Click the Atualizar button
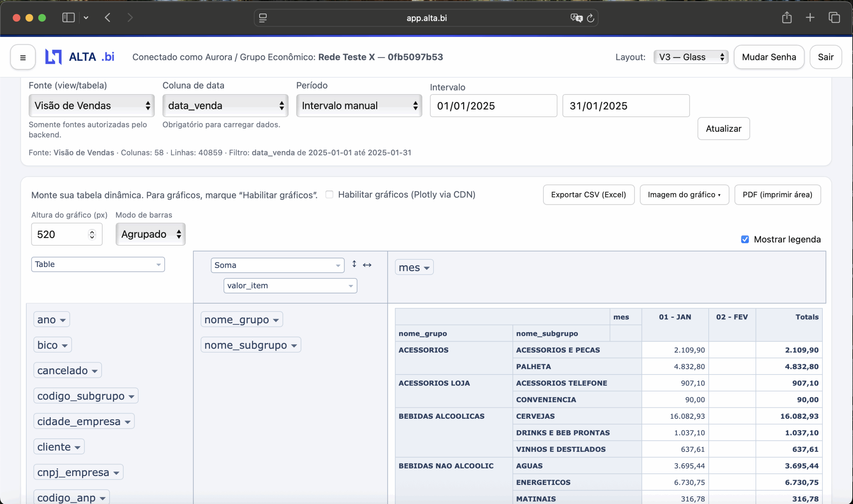 point(723,129)
